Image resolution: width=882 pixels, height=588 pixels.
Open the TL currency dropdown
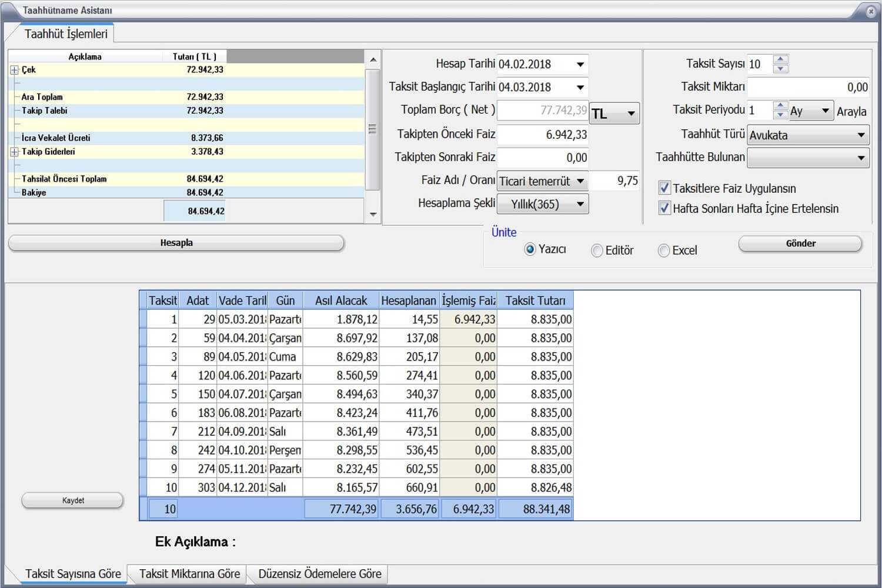[630, 113]
